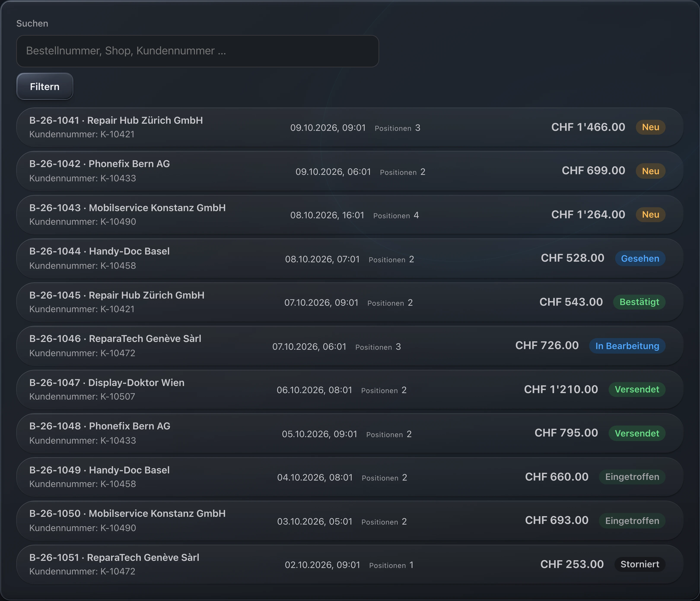Click the Storniert status badge
Image resolution: width=700 pixels, height=601 pixels.
pyautogui.click(x=640, y=564)
